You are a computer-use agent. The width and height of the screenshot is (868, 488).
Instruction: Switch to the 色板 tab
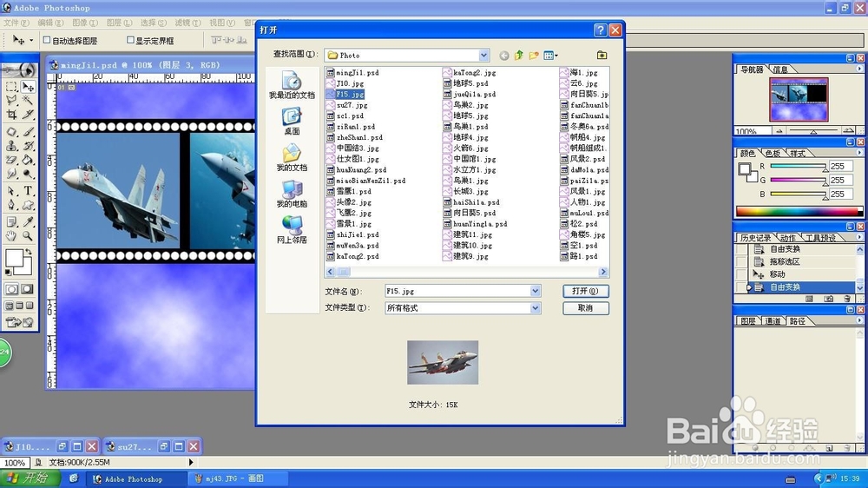click(x=773, y=154)
